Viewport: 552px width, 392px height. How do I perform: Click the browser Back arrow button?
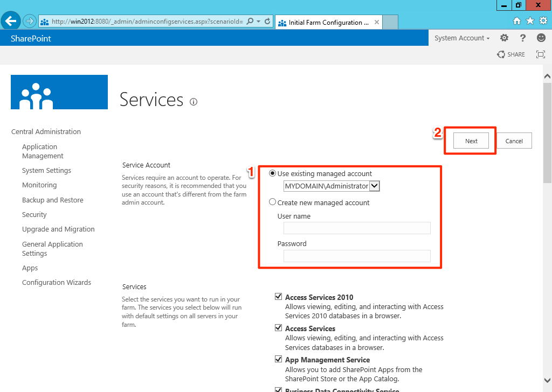tap(11, 21)
